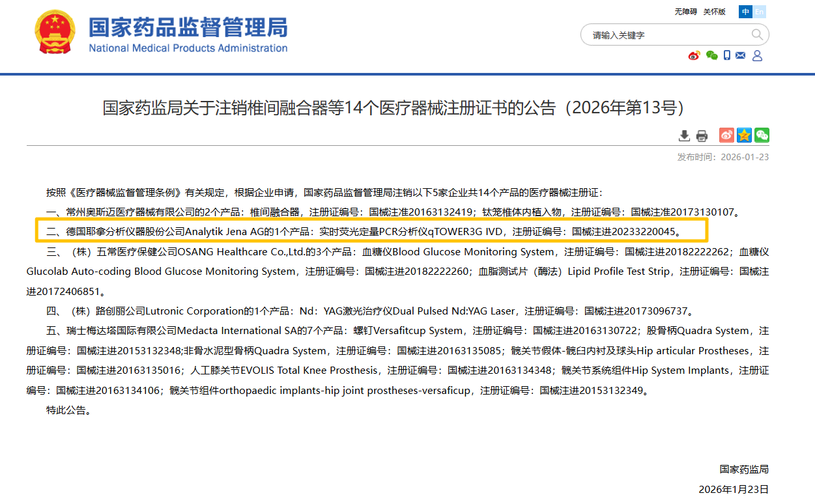The image size is (815, 504).
Task: Select the Chinese (中) language option
Action: [x=745, y=12]
